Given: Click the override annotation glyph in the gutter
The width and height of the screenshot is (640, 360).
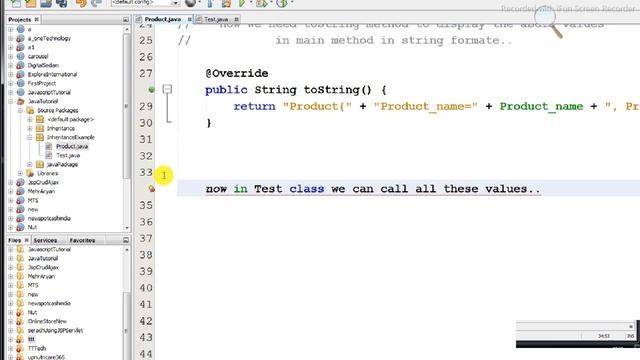Looking at the screenshot, I should 151,89.
